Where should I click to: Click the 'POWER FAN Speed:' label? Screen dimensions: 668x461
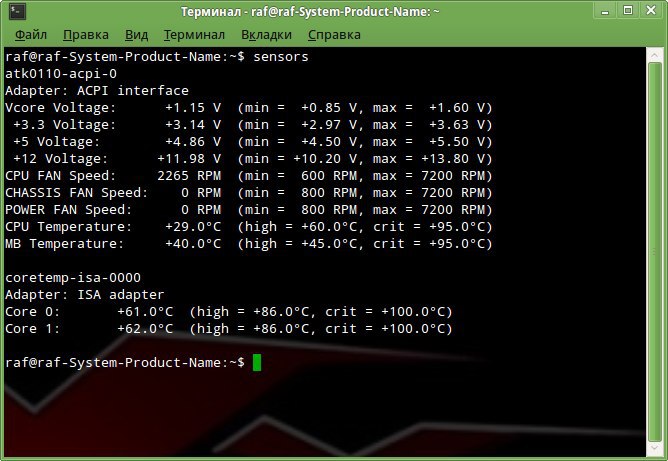click(69, 210)
